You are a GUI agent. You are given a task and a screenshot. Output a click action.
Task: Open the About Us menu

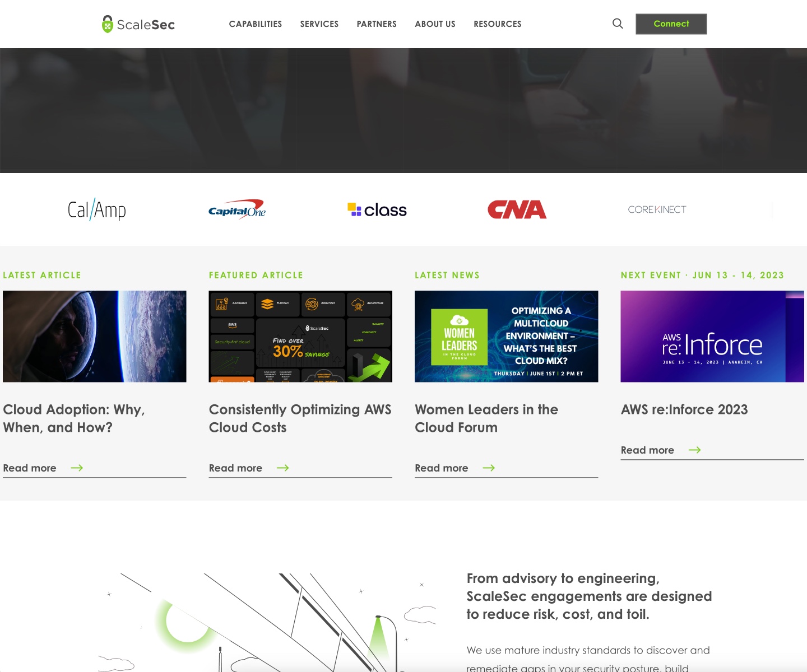pos(435,24)
